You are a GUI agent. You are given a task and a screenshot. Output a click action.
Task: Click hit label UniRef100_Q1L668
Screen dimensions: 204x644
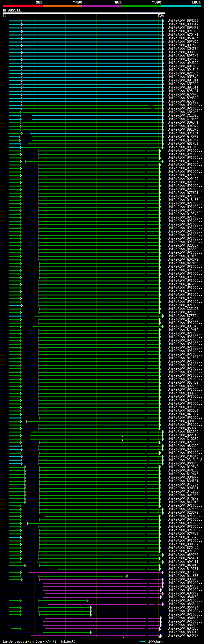183,576
